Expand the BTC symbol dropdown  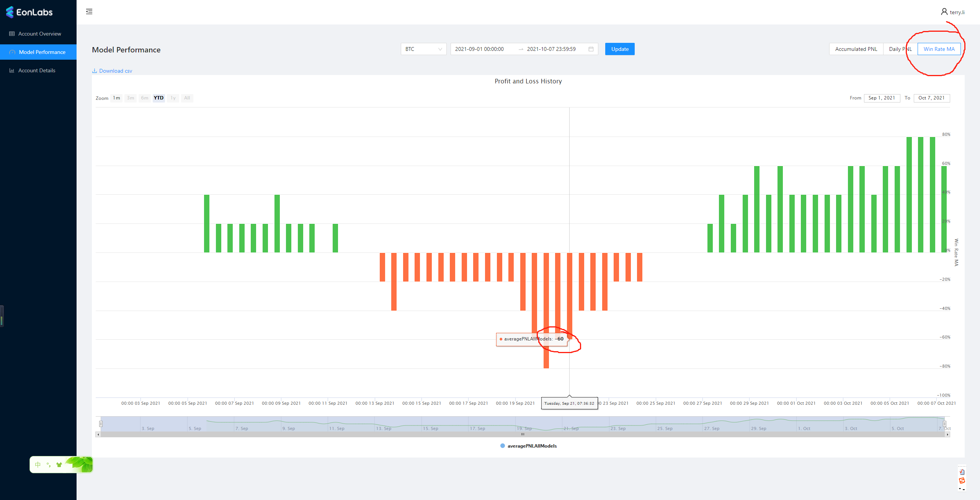point(423,49)
